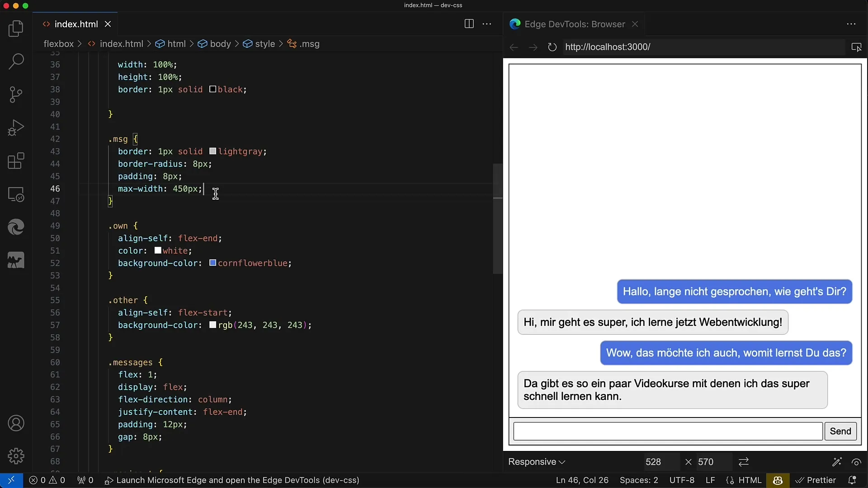Go forward in embedded browser

pyautogui.click(x=533, y=47)
